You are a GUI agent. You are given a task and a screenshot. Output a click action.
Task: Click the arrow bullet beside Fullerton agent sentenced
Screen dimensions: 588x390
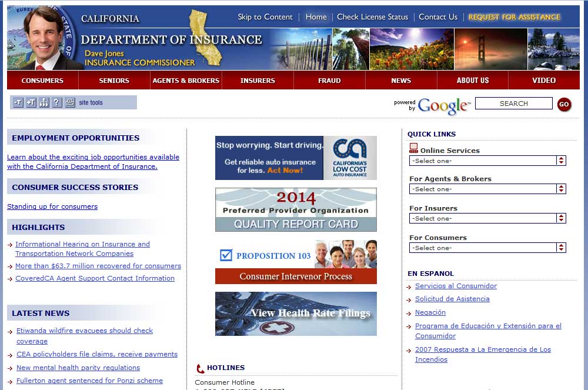coord(11,382)
